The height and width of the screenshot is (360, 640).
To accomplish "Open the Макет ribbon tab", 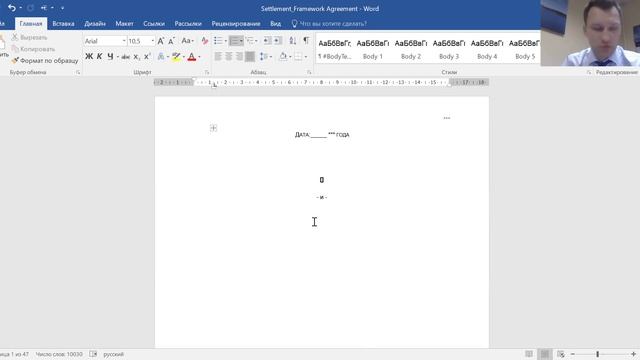I will coord(124,24).
